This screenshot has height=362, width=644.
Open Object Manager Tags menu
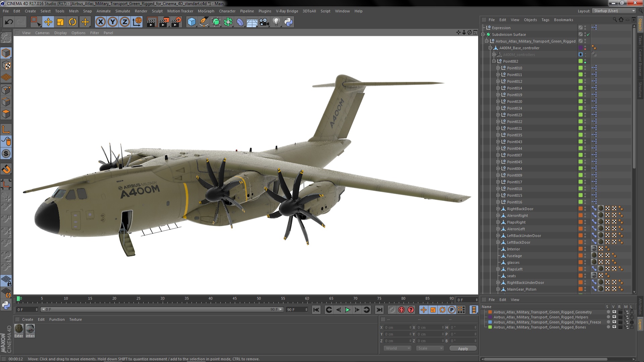(545, 20)
